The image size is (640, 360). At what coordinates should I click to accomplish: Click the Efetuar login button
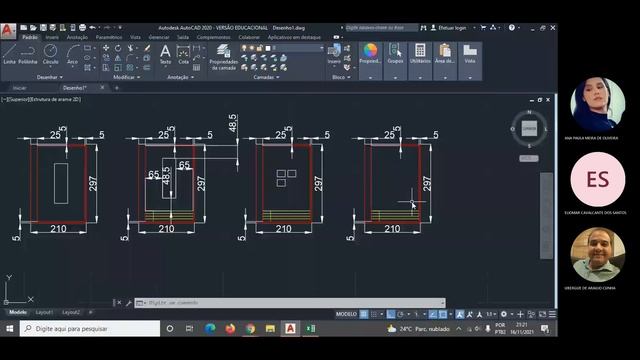point(449,28)
